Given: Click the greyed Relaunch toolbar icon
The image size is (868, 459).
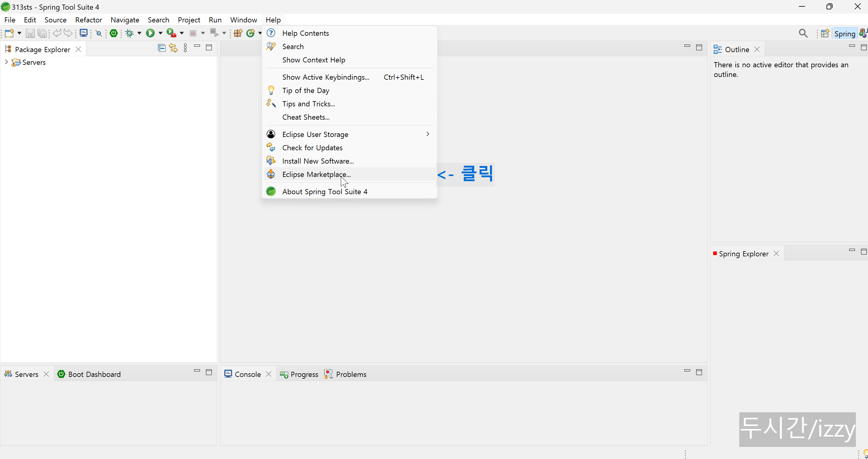Looking at the screenshot, I should pos(214,33).
